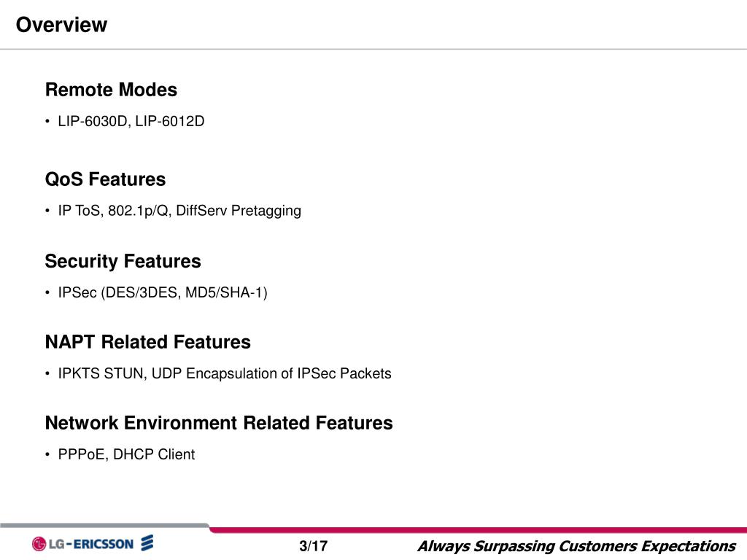The height and width of the screenshot is (560, 747).
Task: Click the Always Surpassing Customers Expectations slogan
Action: [576, 545]
